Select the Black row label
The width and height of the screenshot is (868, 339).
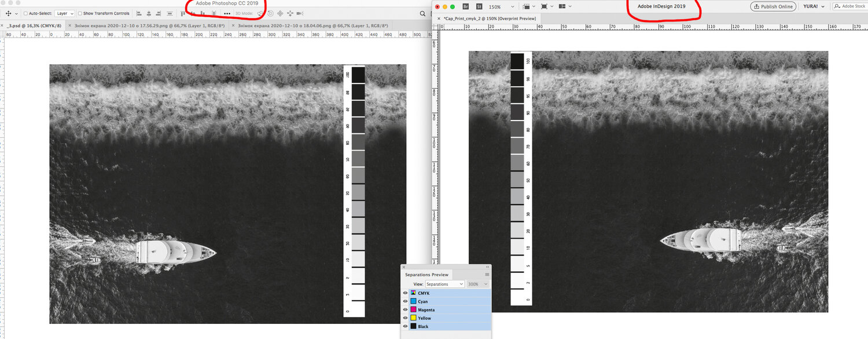pos(423,326)
